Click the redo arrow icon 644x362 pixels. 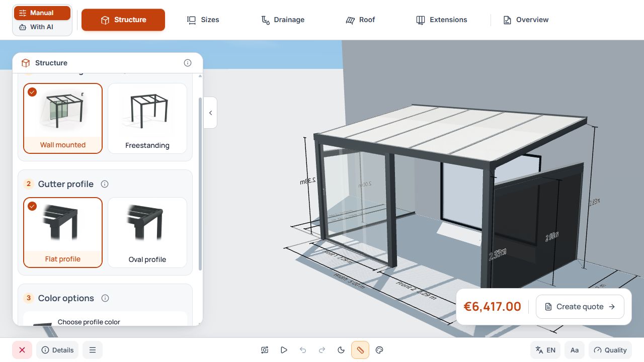click(x=322, y=350)
